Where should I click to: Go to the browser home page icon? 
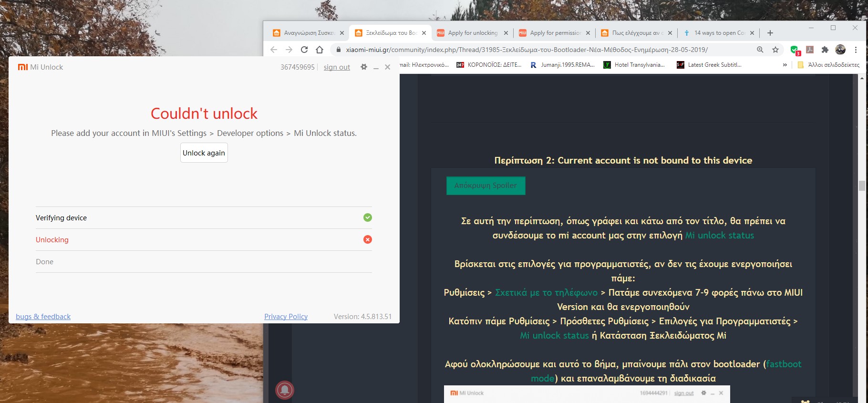coord(320,50)
